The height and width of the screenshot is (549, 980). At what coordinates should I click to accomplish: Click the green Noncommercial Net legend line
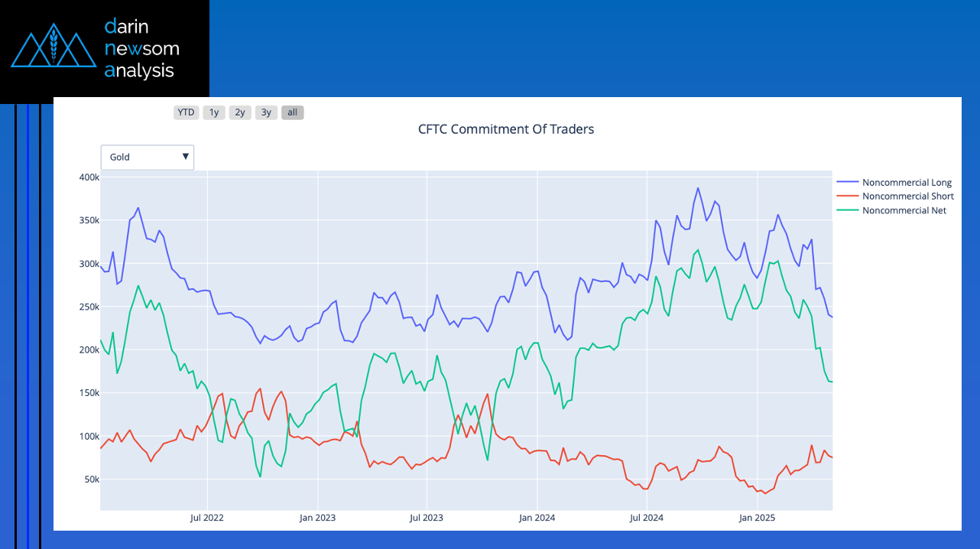coord(847,210)
